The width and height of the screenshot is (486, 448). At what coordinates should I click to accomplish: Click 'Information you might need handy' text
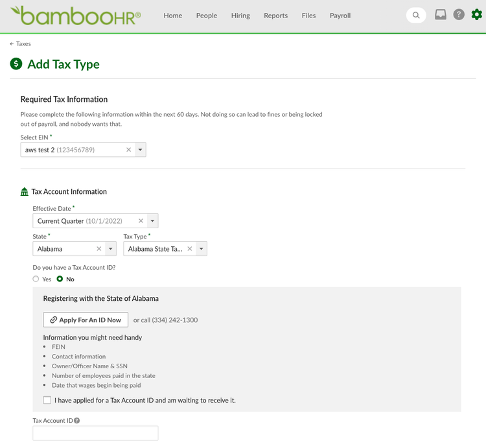point(93,337)
